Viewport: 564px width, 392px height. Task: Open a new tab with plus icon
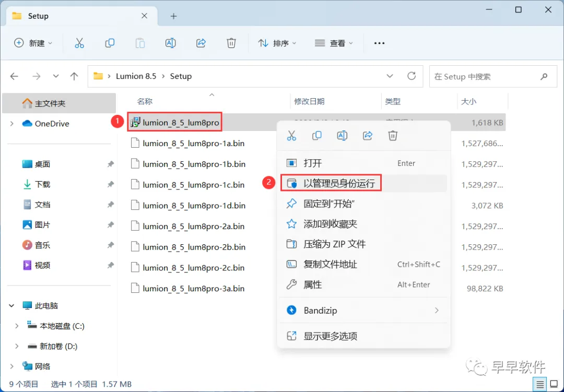(173, 16)
